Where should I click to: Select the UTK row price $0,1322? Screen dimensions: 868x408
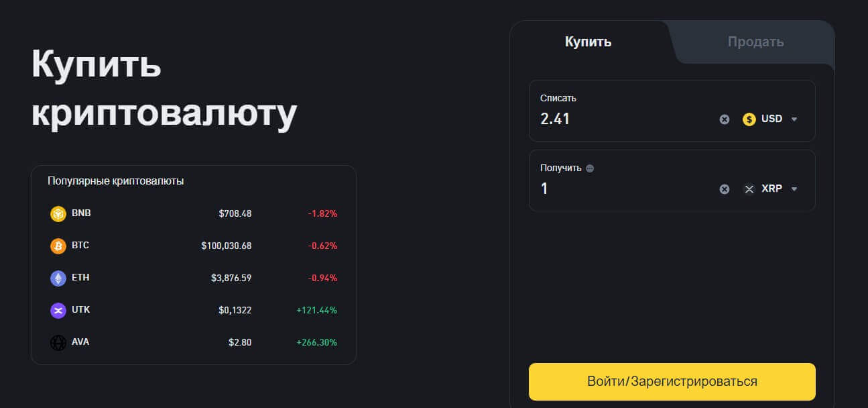point(235,310)
